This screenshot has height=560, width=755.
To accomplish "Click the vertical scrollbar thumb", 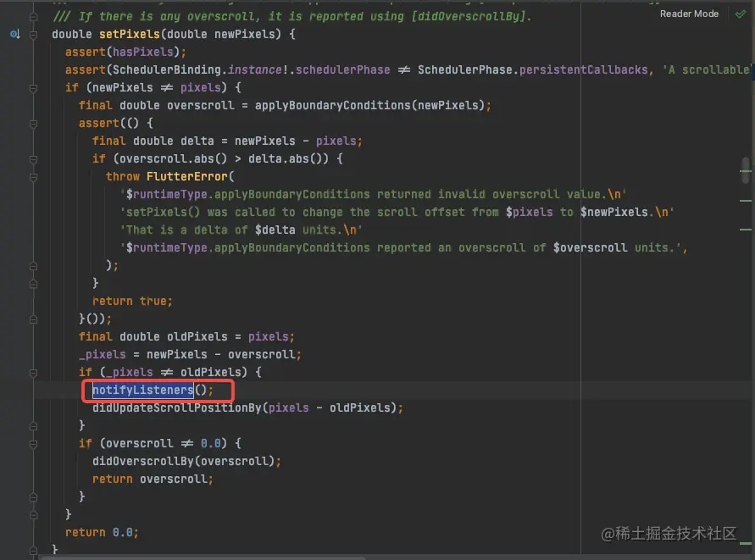I will (746, 170).
